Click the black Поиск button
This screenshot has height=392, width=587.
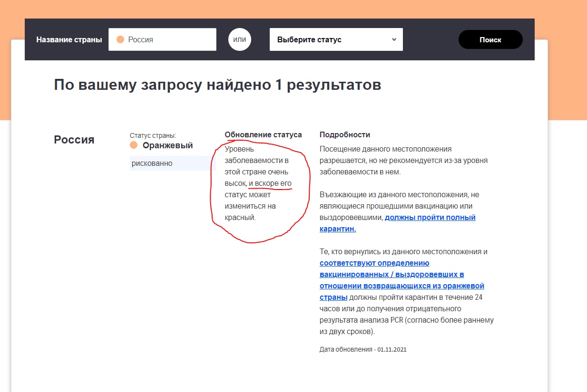point(490,39)
